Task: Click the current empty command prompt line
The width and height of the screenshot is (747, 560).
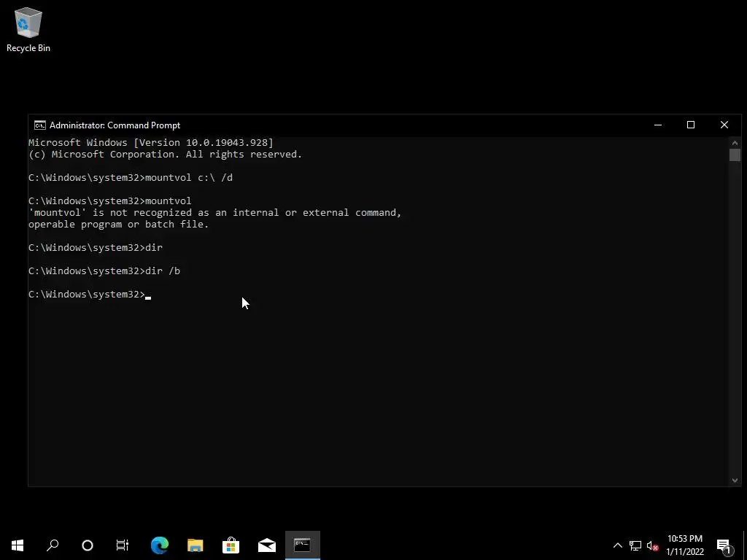Action: click(x=90, y=295)
